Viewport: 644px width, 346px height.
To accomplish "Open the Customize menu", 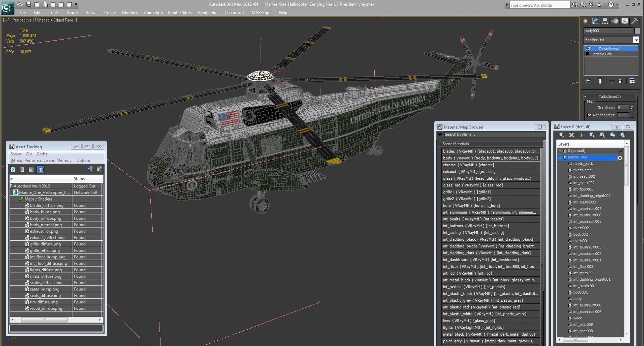I will coord(234,13).
